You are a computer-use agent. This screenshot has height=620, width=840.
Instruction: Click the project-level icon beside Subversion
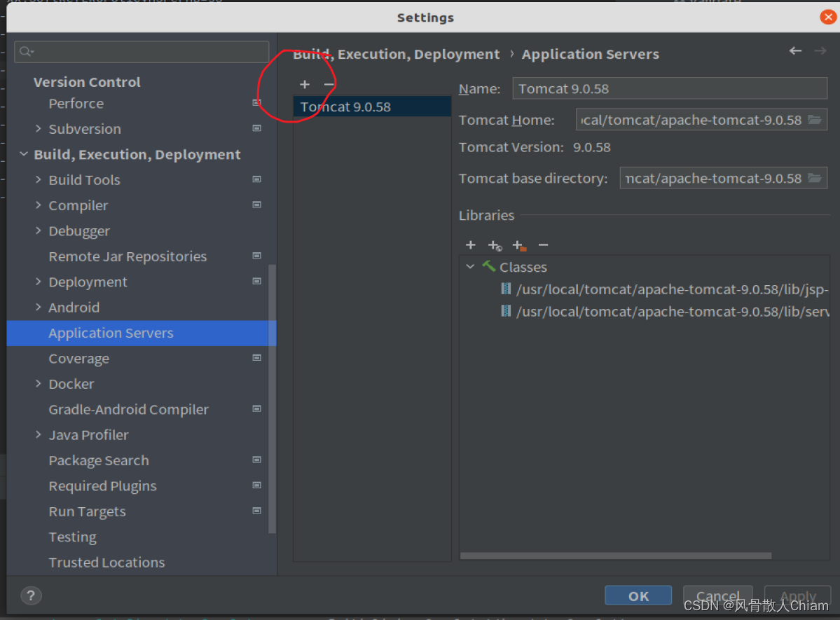[257, 128]
